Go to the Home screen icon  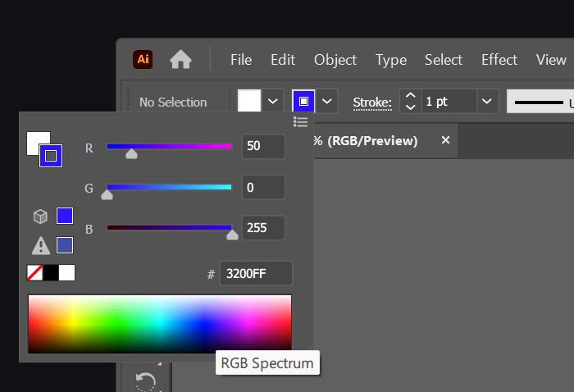pyautogui.click(x=181, y=59)
